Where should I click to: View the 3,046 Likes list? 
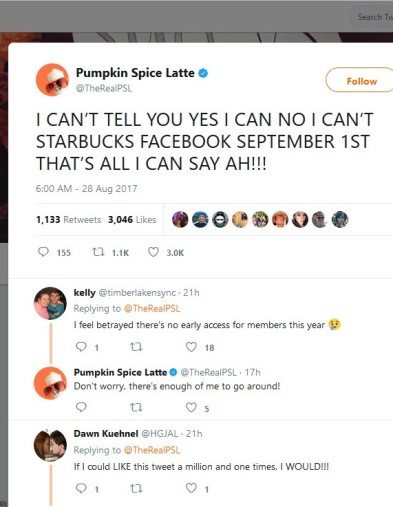[132, 220]
